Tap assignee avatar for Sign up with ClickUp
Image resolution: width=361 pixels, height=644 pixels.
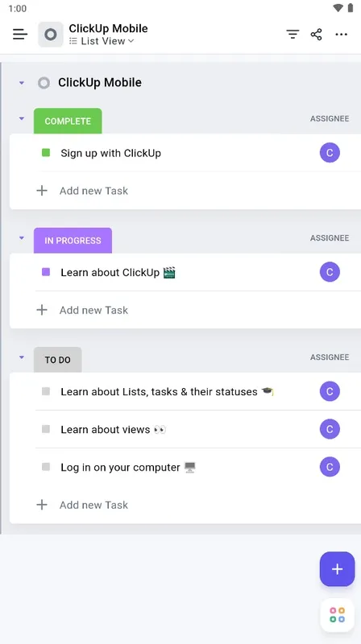(x=330, y=153)
